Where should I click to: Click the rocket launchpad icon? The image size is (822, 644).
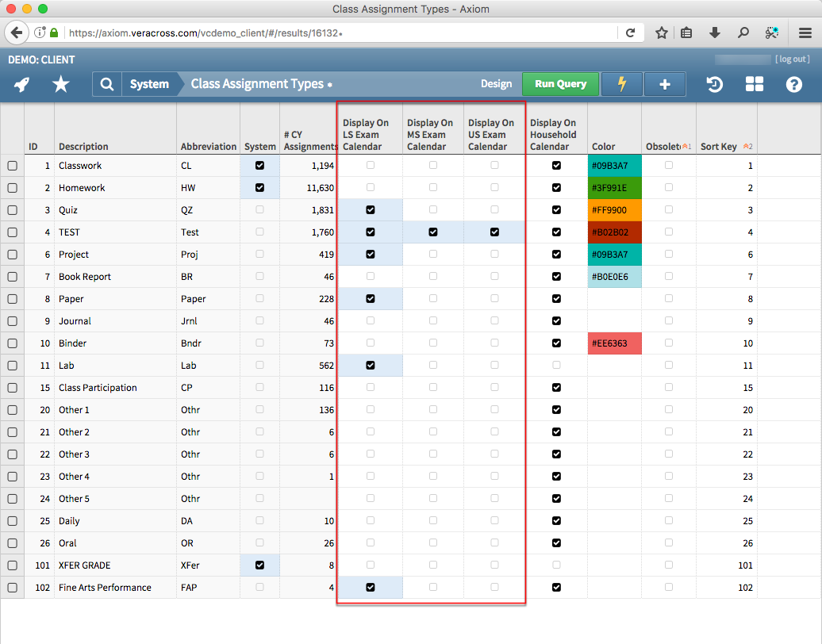coord(22,84)
